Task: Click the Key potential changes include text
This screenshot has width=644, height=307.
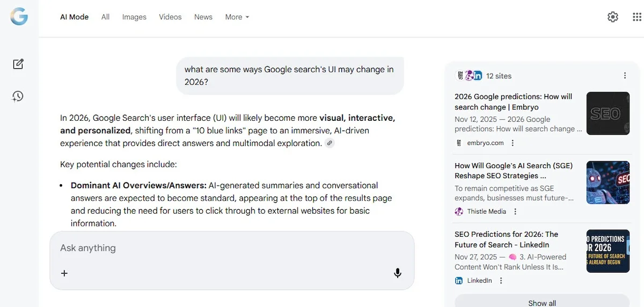Action: (118, 164)
